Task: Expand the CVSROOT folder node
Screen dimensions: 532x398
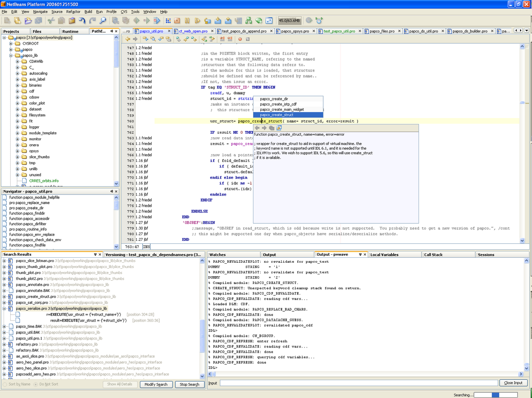Action: [11, 44]
